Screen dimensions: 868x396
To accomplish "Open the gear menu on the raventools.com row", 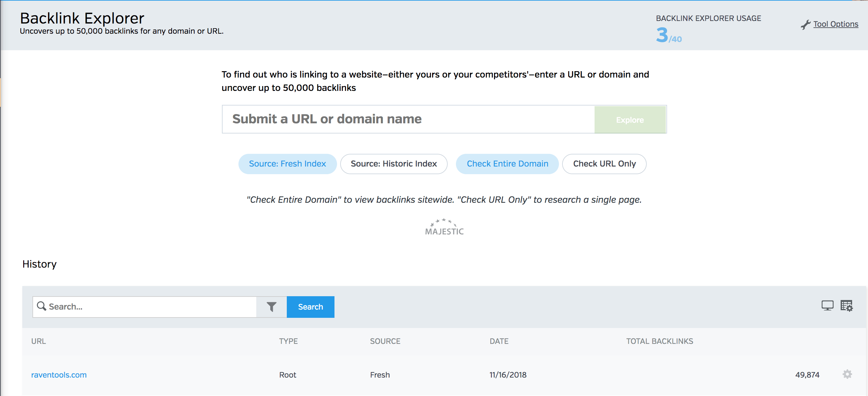I will click(847, 374).
